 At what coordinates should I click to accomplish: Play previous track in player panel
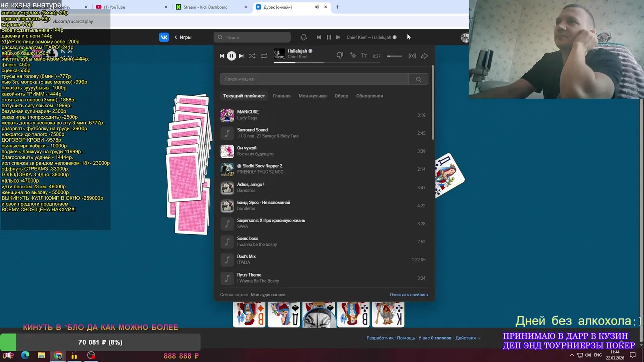pos(222,56)
